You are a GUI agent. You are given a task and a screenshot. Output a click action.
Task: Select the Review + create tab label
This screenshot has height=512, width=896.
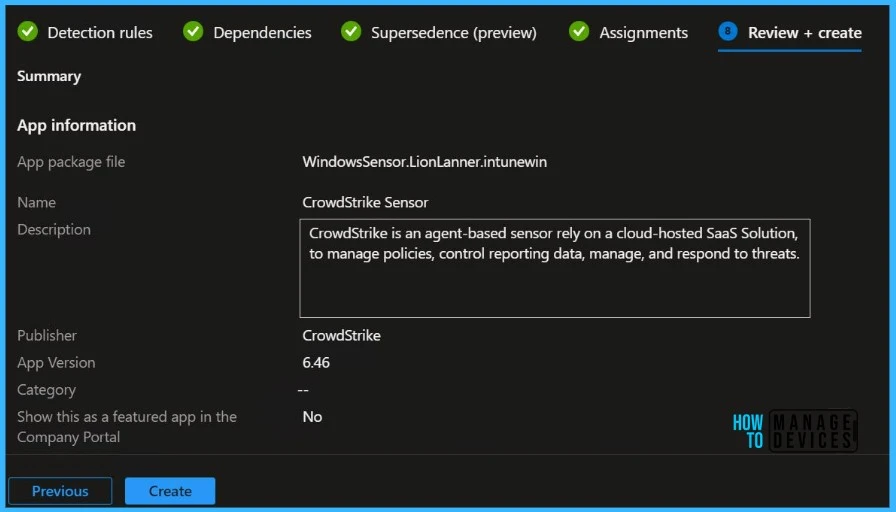804,33
